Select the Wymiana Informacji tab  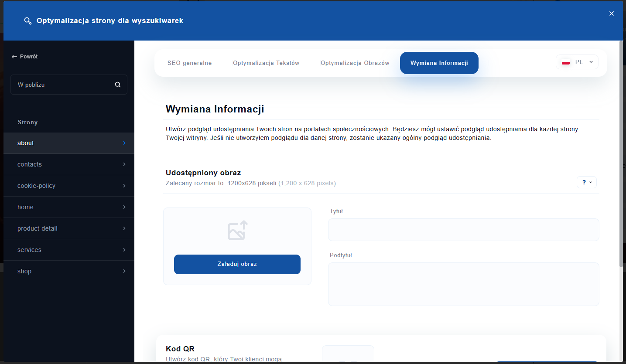coord(439,63)
